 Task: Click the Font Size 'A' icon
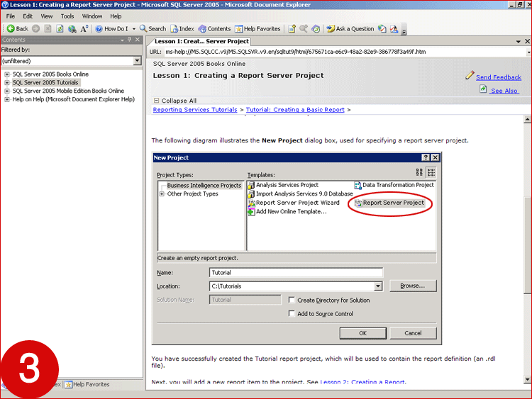(84, 29)
